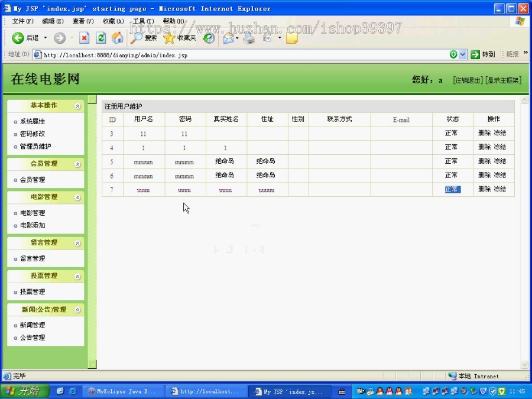Image resolution: width=532 pixels, height=399 pixels.
Task: Open 会员管理 link under member section
Action: 33,180
